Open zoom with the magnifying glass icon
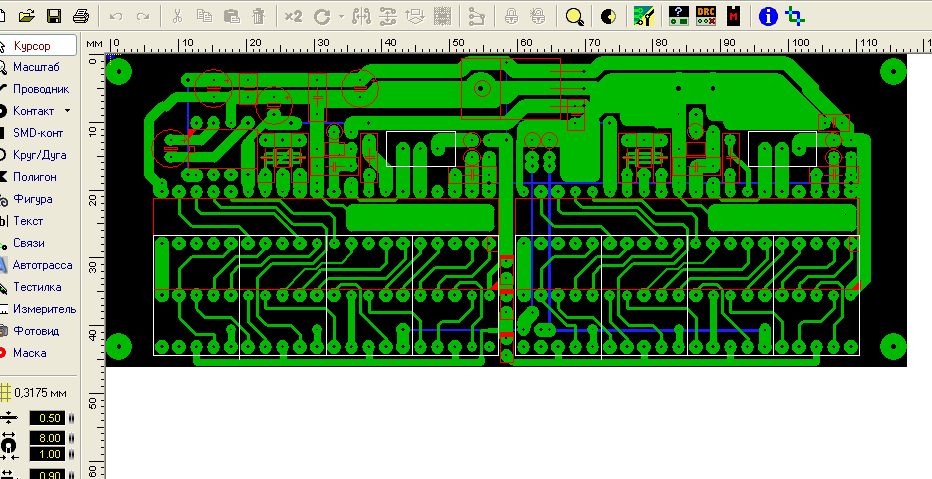Image resolution: width=932 pixels, height=479 pixels. tap(575, 17)
